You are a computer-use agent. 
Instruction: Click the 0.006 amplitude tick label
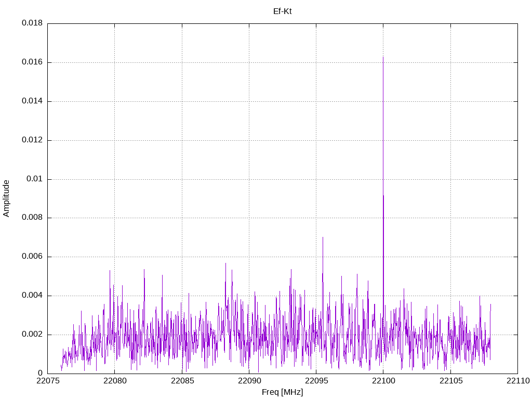(32, 257)
